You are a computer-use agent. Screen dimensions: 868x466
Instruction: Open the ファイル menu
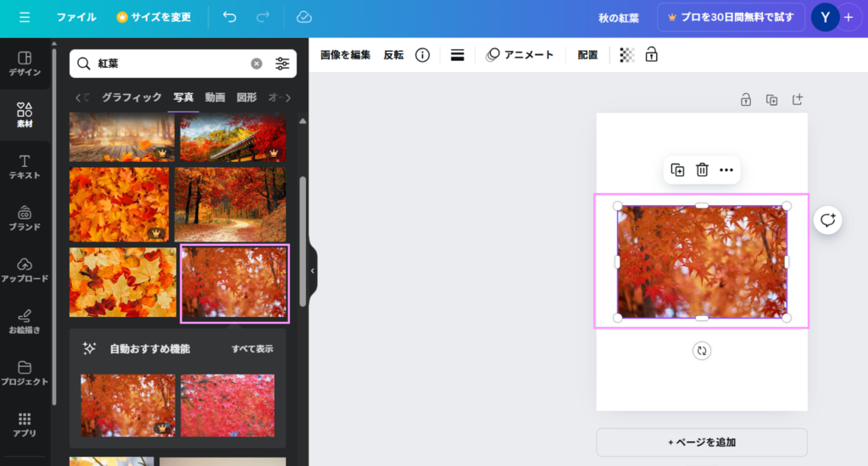click(76, 17)
